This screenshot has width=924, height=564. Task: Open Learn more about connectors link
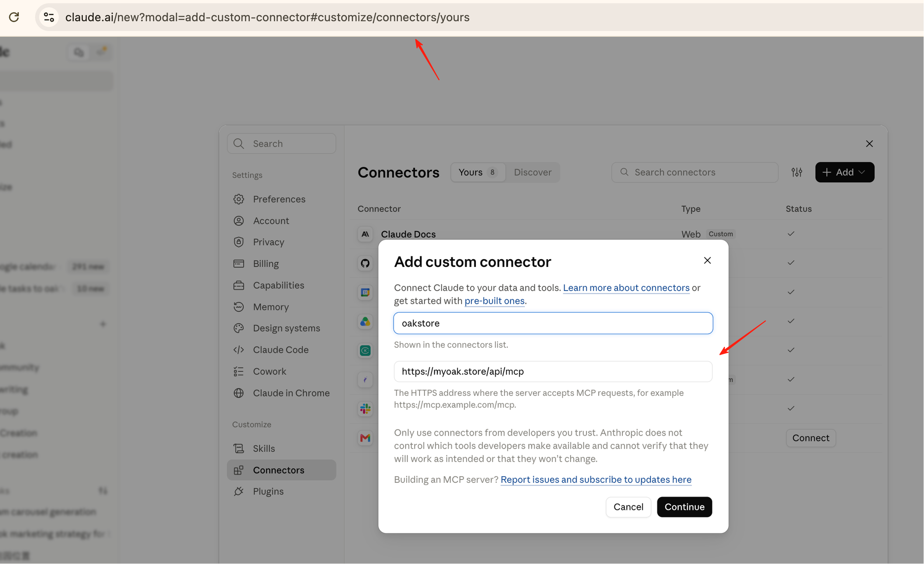[x=626, y=288]
